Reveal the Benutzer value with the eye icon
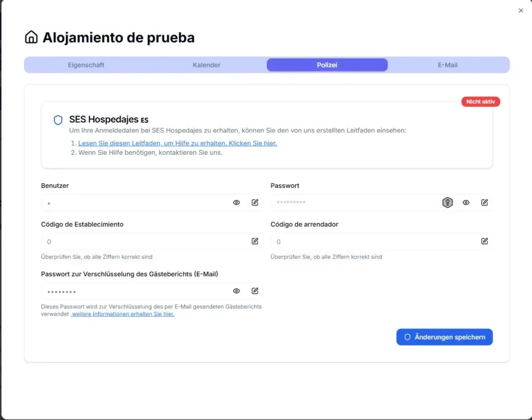532x420 pixels. coord(236,202)
